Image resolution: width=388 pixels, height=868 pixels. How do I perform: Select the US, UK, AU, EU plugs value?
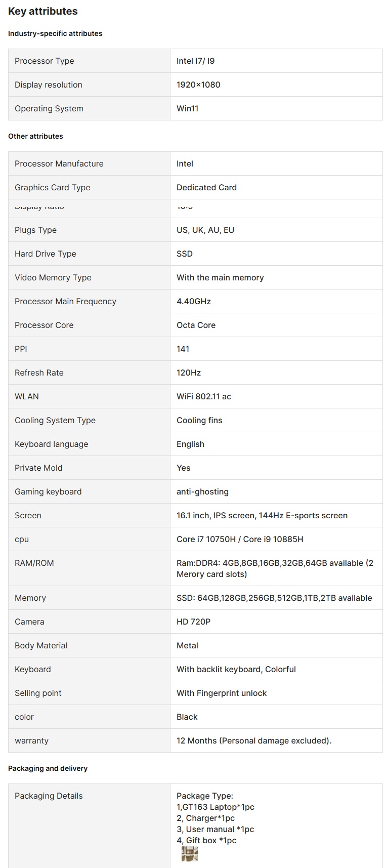tap(205, 230)
